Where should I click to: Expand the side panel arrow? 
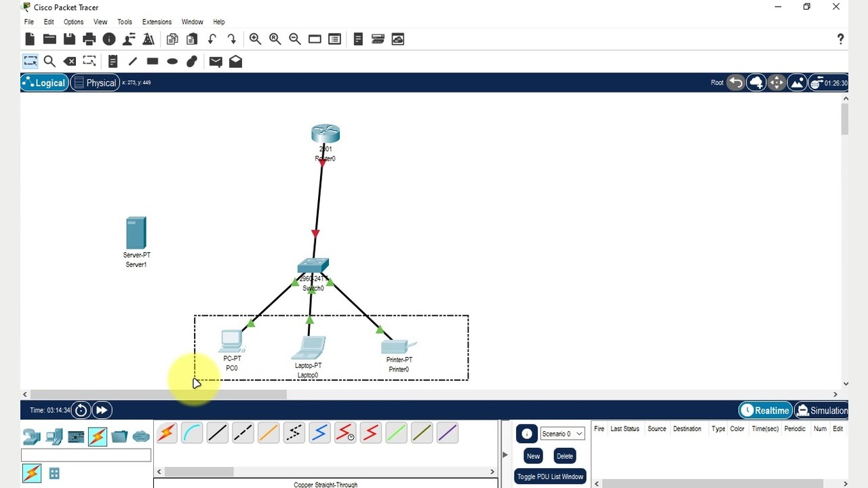(x=505, y=454)
